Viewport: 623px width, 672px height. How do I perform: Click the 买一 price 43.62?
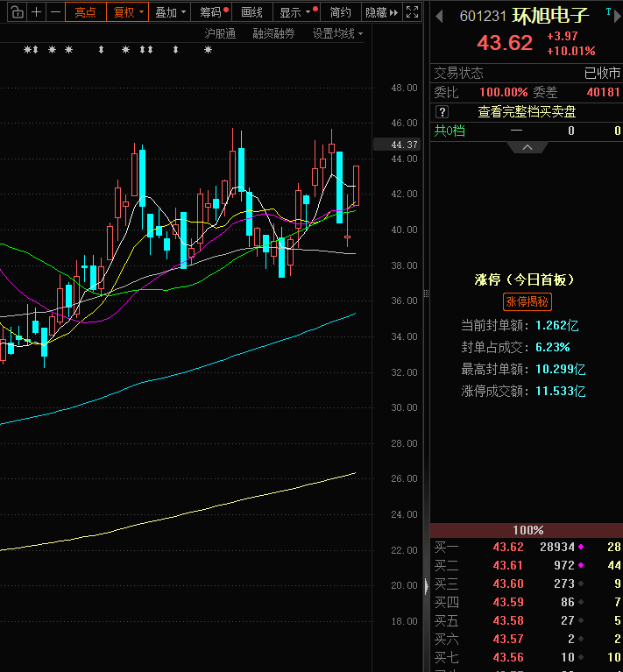[x=508, y=547]
